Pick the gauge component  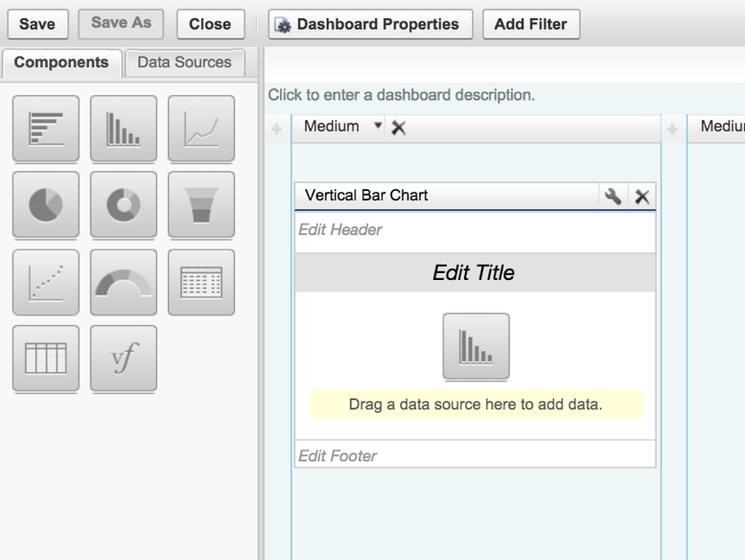point(124,282)
